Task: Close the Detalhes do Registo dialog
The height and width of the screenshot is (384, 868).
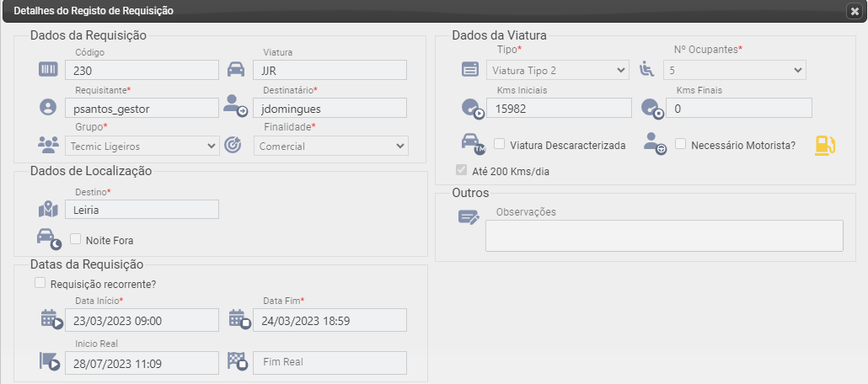Action: click(855, 12)
